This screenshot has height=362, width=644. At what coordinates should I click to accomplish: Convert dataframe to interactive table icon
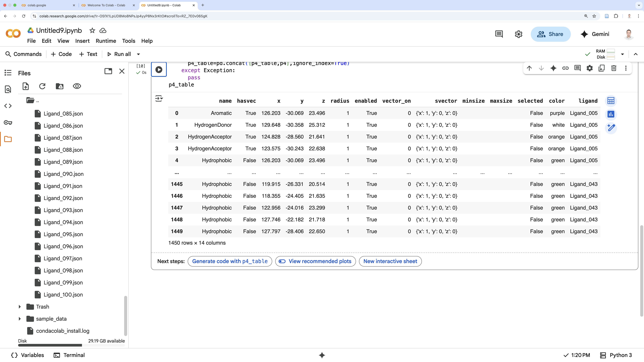point(611,101)
